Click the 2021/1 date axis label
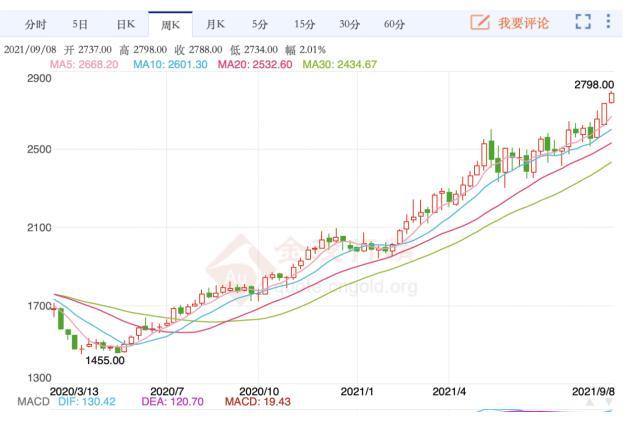This screenshot has width=628, height=428. pyautogui.click(x=357, y=391)
